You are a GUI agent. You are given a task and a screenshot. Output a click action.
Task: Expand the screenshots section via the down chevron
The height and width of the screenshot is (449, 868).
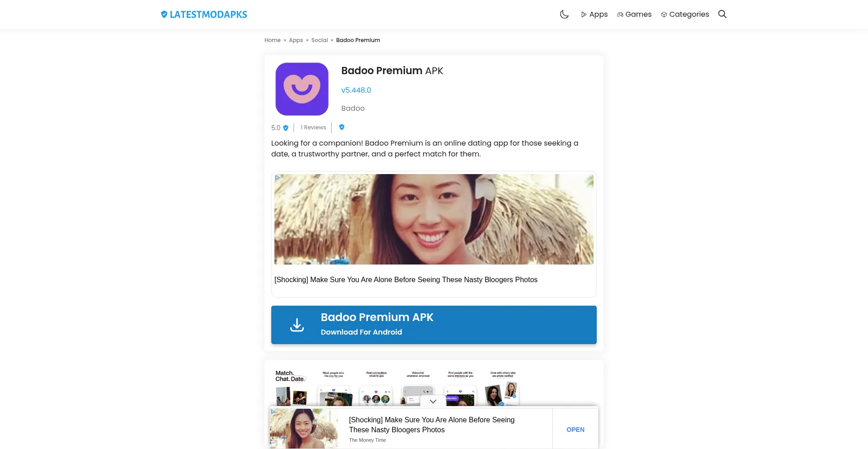point(433,401)
